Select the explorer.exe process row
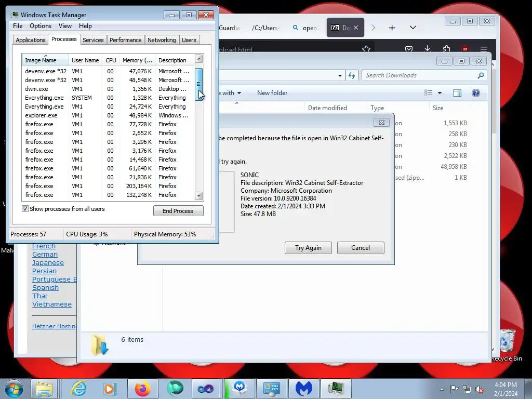 [x=108, y=115]
